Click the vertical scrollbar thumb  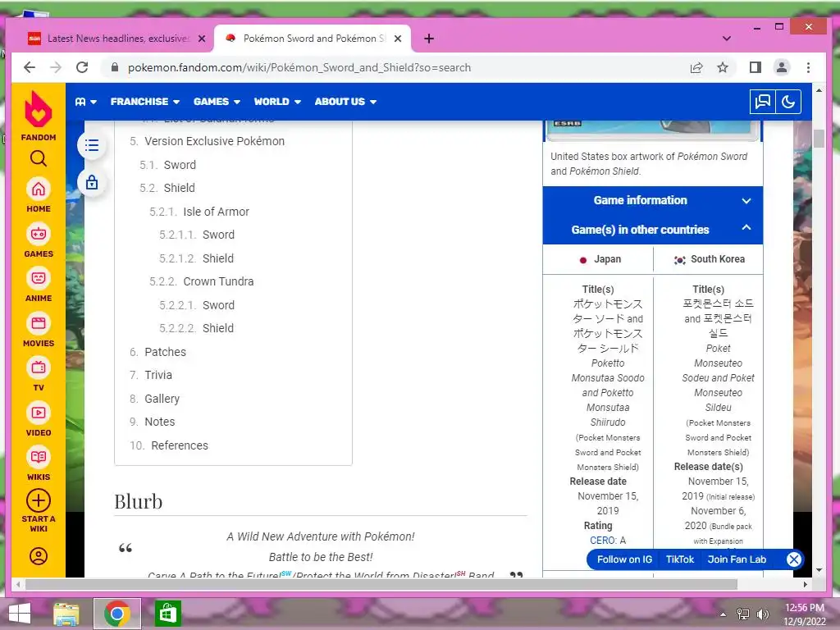click(819, 138)
